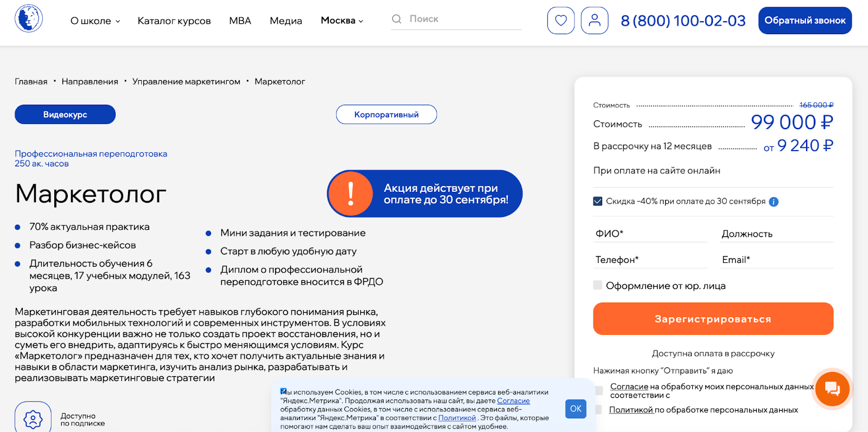868x432 pixels.
Task: Enable the legal entity registration checkbox
Action: click(598, 285)
